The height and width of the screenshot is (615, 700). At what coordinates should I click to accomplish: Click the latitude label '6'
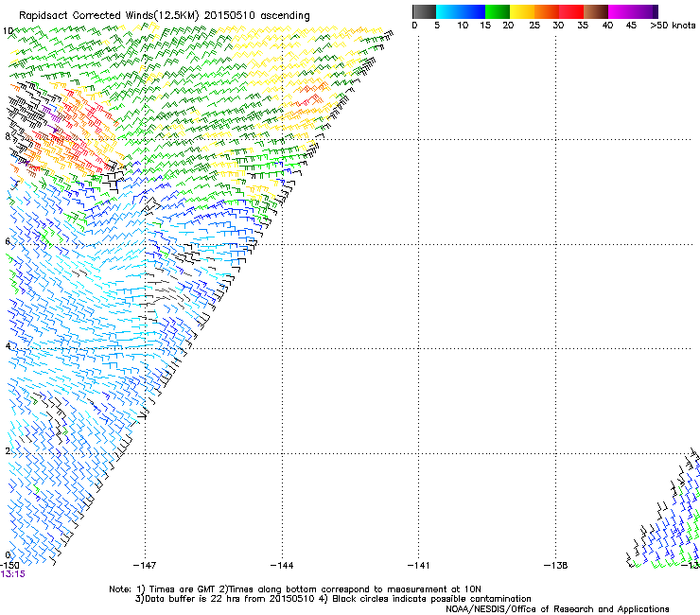coord(8,241)
